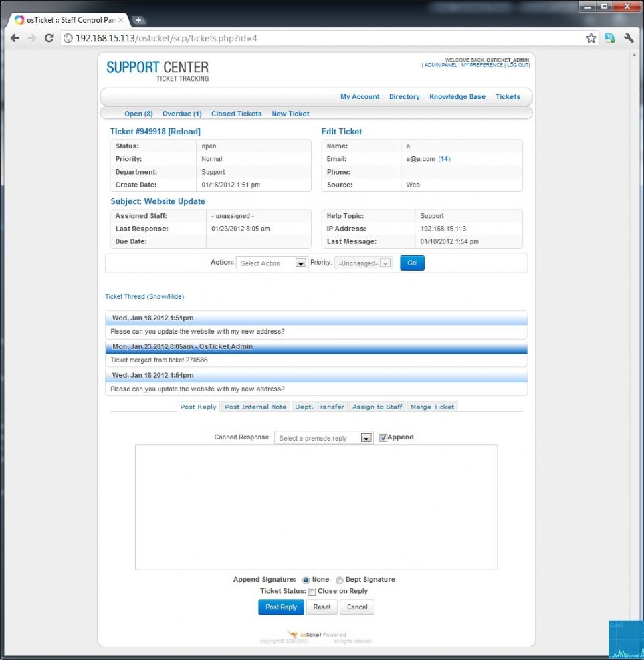Select None for Append Signature
This screenshot has height=660, width=644.
[306, 580]
